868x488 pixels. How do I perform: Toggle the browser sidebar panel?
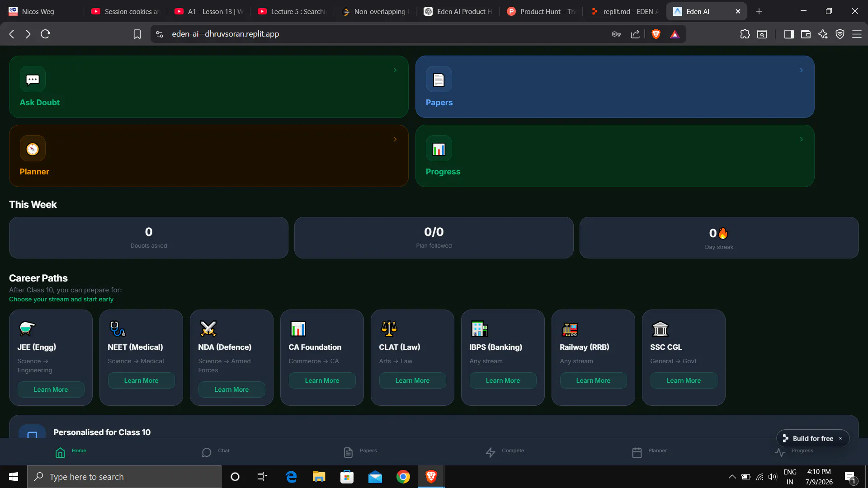789,34
